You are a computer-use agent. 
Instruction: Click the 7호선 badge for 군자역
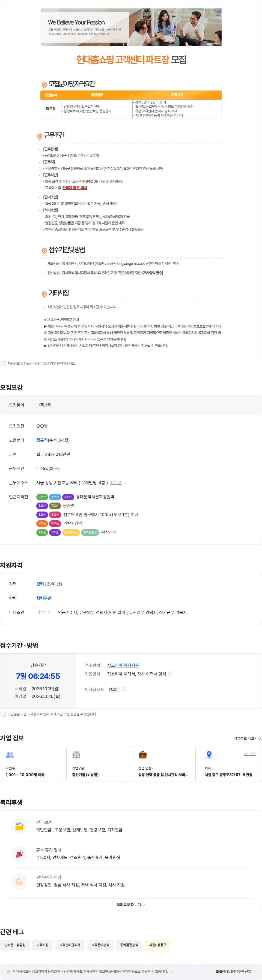point(55,506)
